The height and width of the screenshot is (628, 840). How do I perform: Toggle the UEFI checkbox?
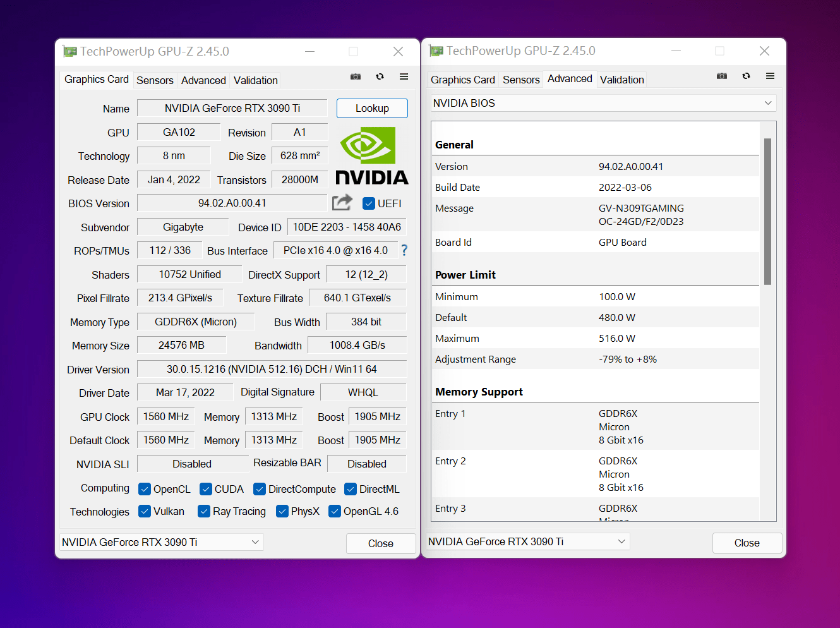369,203
